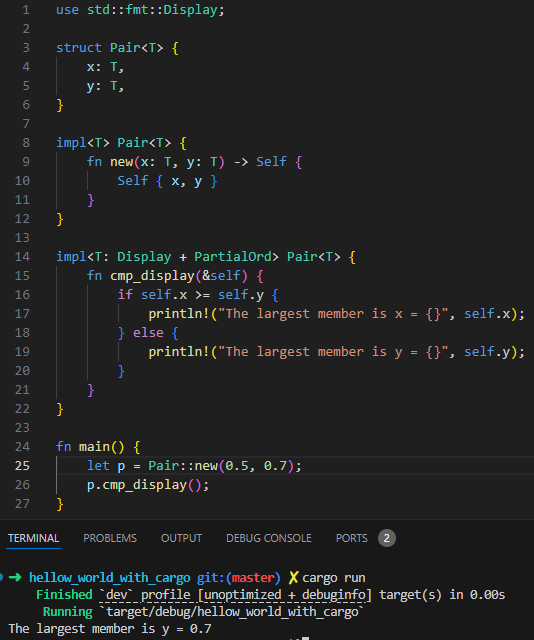Click the green arrow prompt symbol

click(x=15, y=577)
